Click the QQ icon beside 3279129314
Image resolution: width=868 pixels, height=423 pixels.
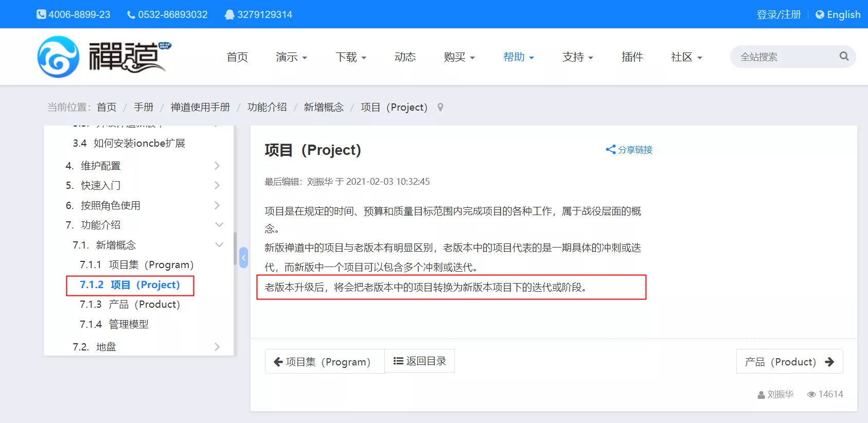(229, 14)
